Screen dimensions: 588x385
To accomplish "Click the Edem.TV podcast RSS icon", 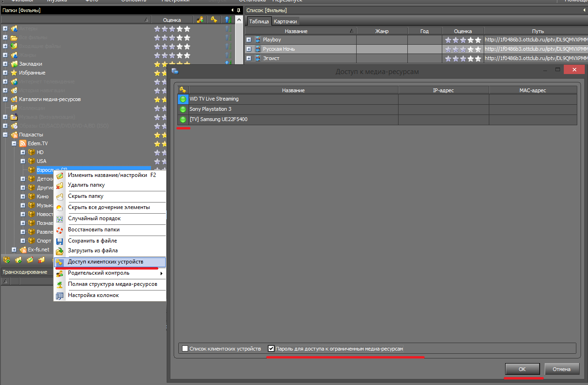I will coord(23,143).
